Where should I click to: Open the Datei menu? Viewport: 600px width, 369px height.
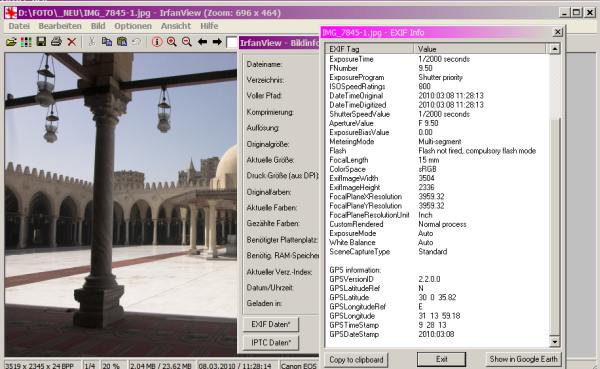[19, 26]
